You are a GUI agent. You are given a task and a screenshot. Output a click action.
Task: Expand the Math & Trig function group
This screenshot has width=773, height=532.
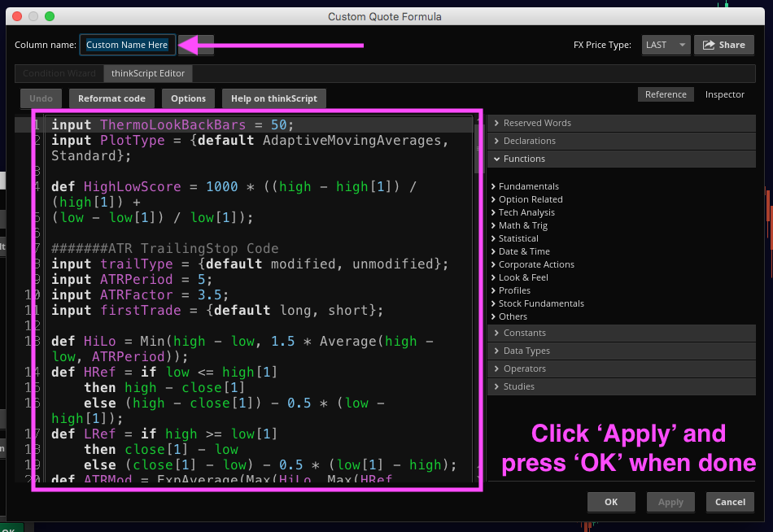click(522, 225)
